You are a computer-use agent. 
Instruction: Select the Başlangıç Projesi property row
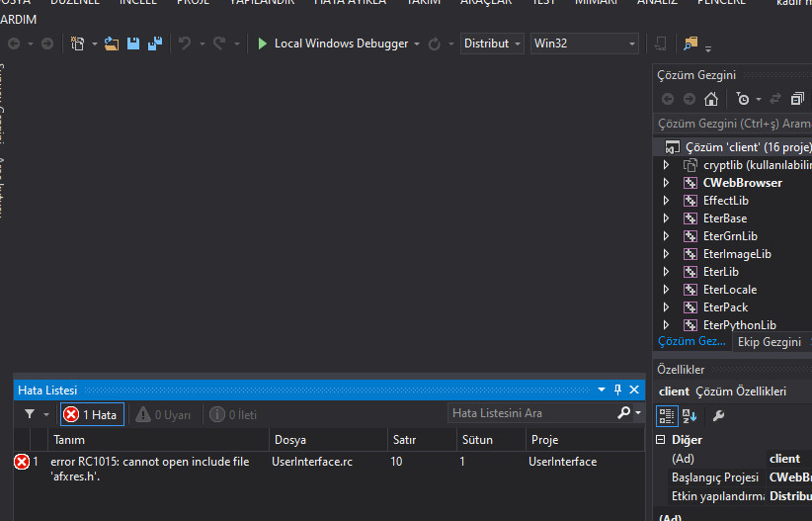[734, 478]
